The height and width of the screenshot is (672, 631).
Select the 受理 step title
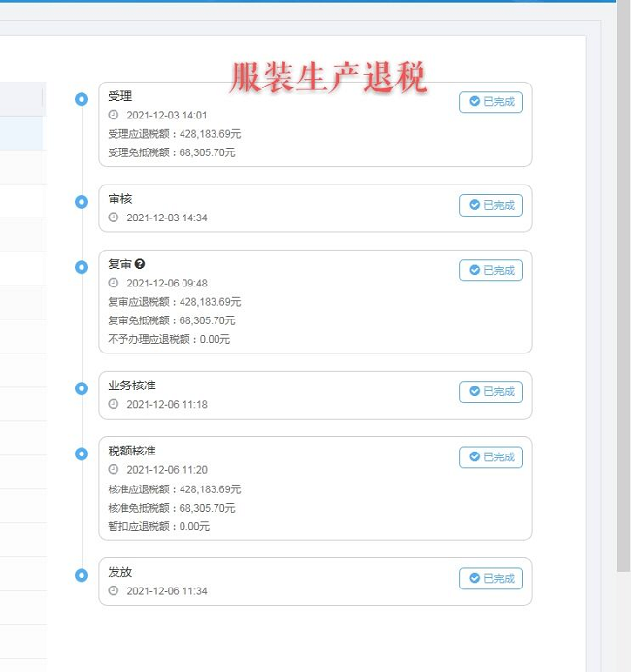point(120,96)
